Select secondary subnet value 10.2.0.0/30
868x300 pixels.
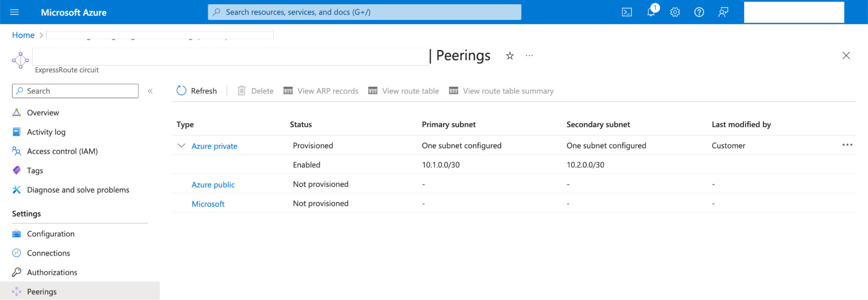point(585,165)
